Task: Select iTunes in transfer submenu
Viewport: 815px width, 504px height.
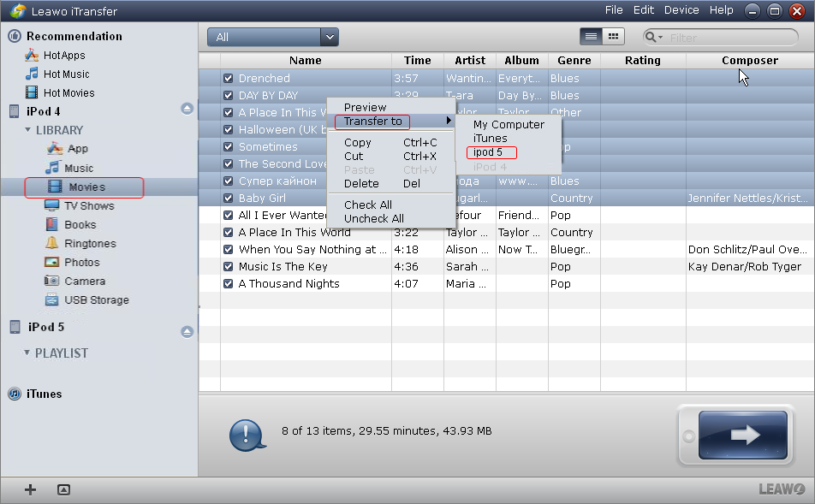Action: click(509, 139)
